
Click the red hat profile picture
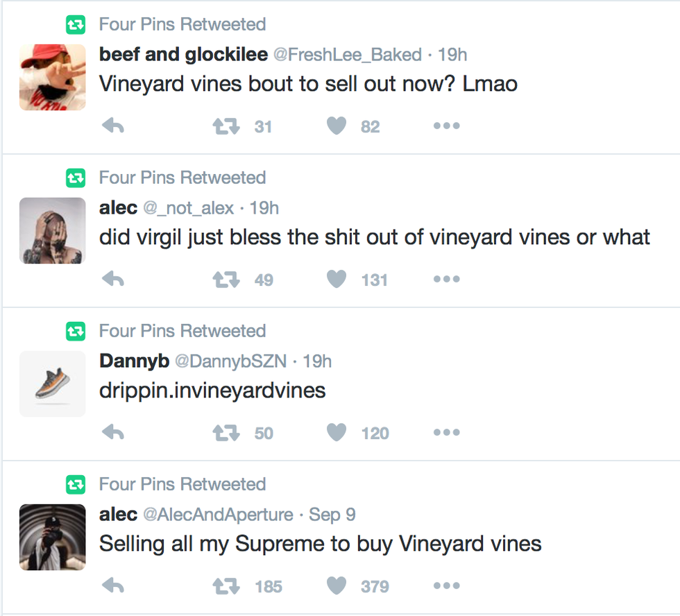point(52,77)
